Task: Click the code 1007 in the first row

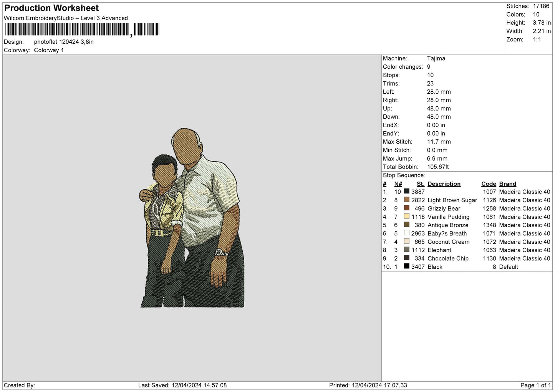Action: click(x=489, y=192)
